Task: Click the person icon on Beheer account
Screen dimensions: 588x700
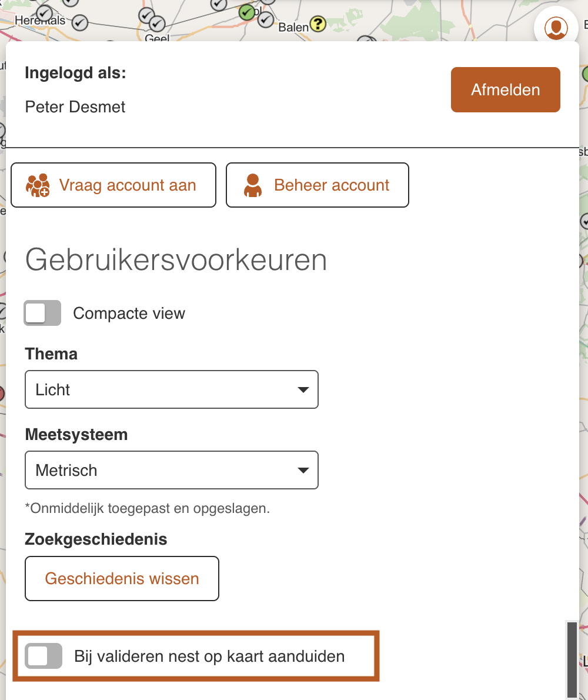Action: [252, 185]
